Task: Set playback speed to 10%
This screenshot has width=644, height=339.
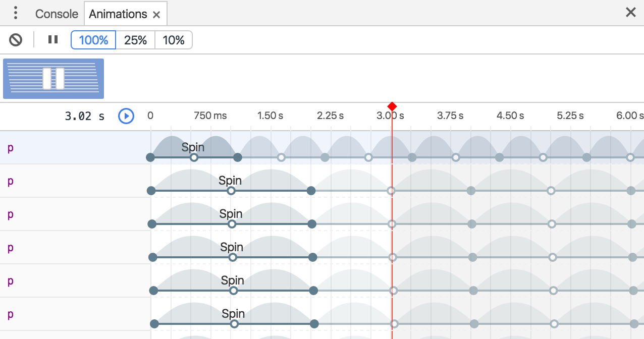Action: coord(174,40)
